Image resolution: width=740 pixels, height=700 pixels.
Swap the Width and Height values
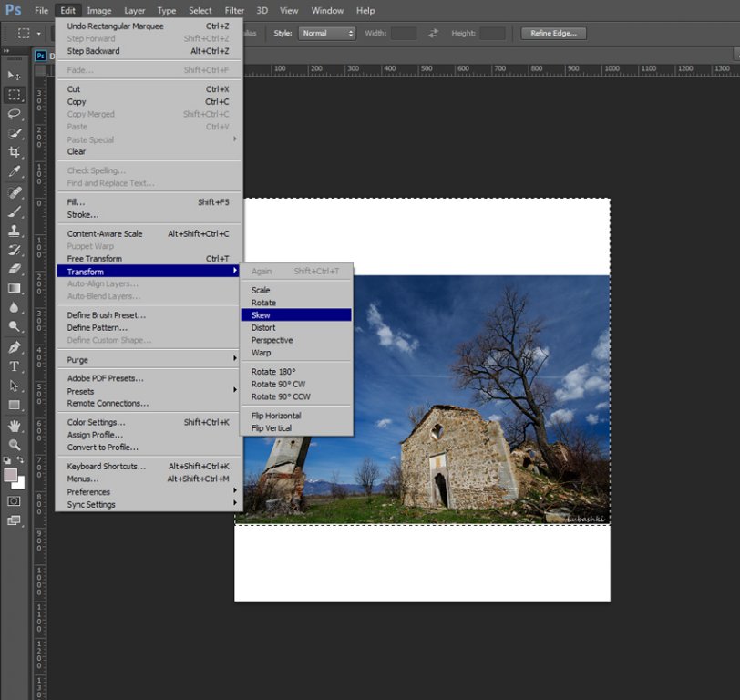point(433,34)
